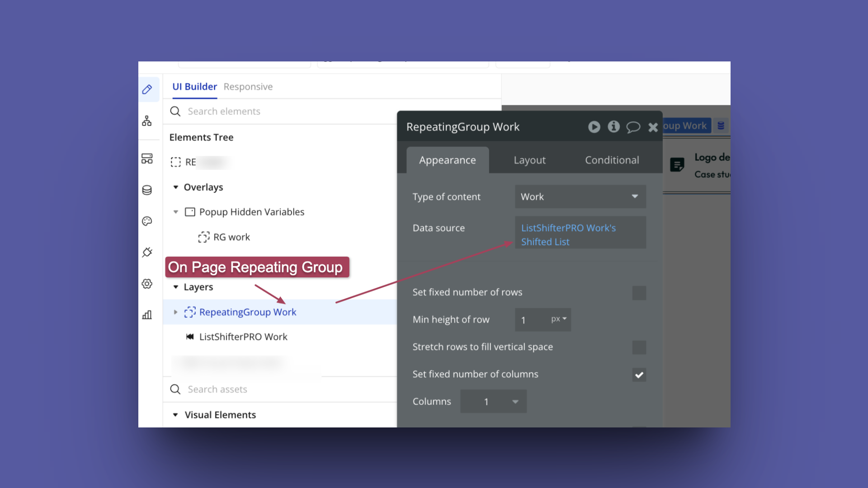This screenshot has width=868, height=488.
Task: Select RG work in elements tree
Action: pos(231,237)
